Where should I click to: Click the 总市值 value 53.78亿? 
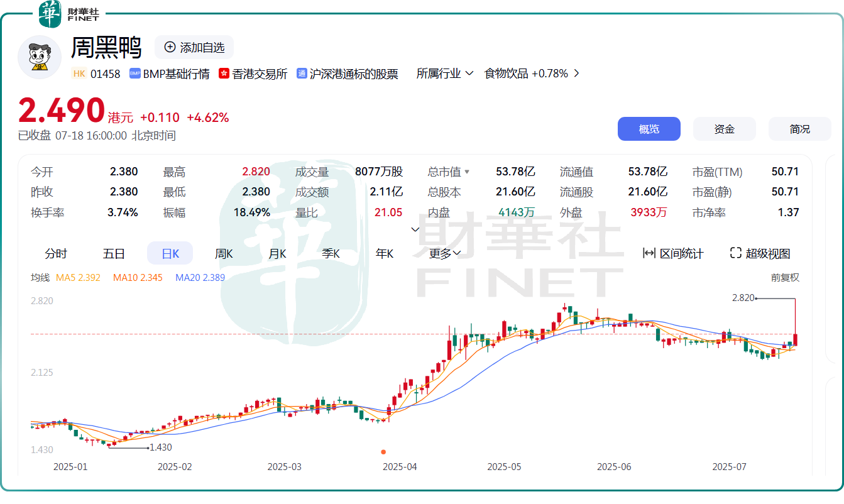(x=515, y=172)
